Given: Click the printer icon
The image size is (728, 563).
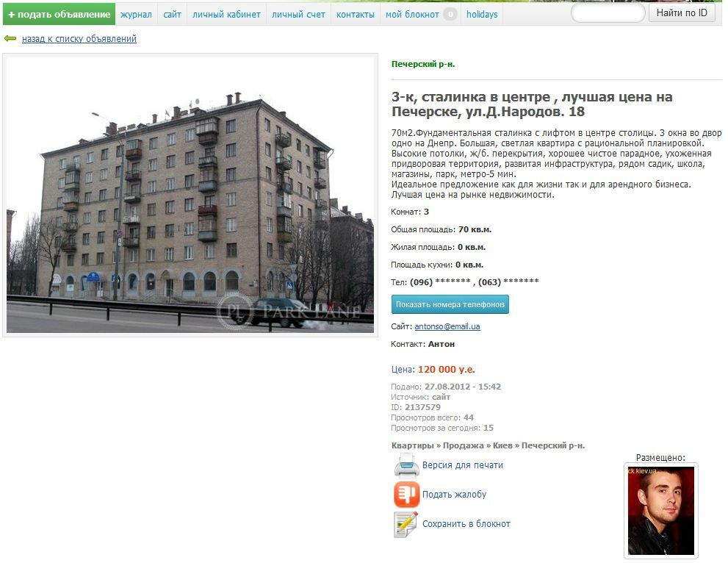Looking at the screenshot, I should coord(406,465).
